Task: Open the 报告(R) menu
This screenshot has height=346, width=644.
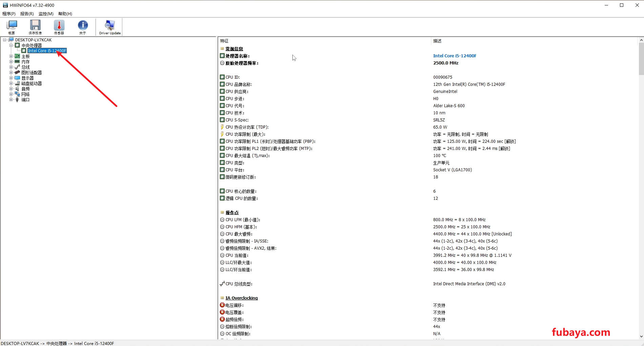Action: [x=27, y=14]
